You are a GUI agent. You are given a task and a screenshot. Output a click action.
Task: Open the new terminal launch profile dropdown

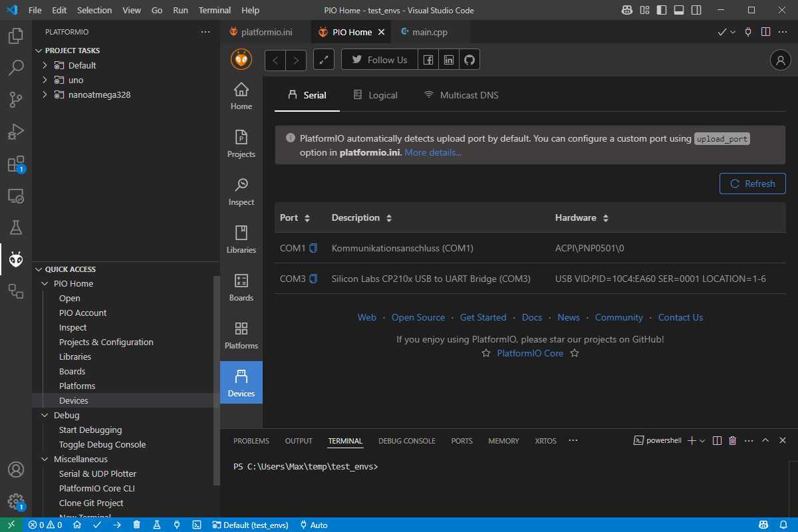(702, 440)
